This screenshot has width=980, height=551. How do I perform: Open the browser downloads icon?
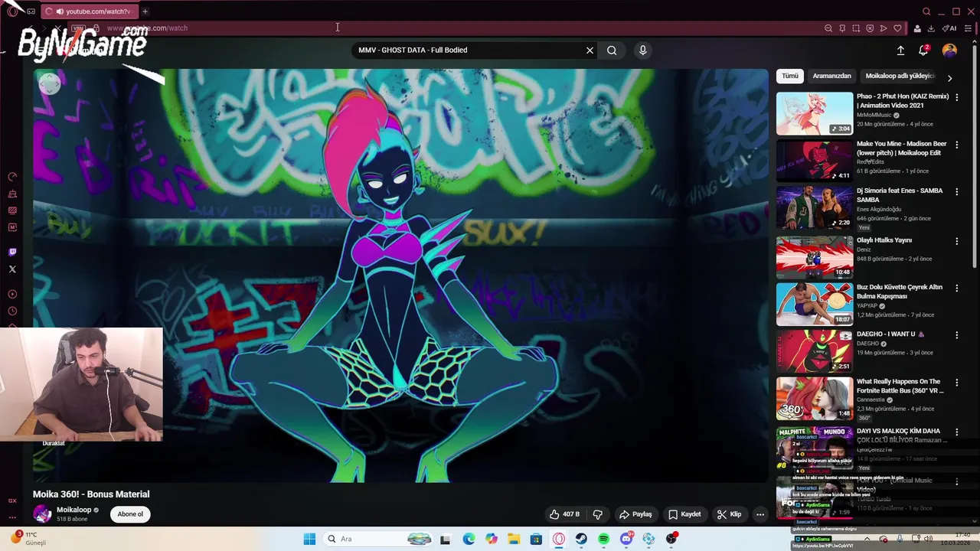[931, 28]
